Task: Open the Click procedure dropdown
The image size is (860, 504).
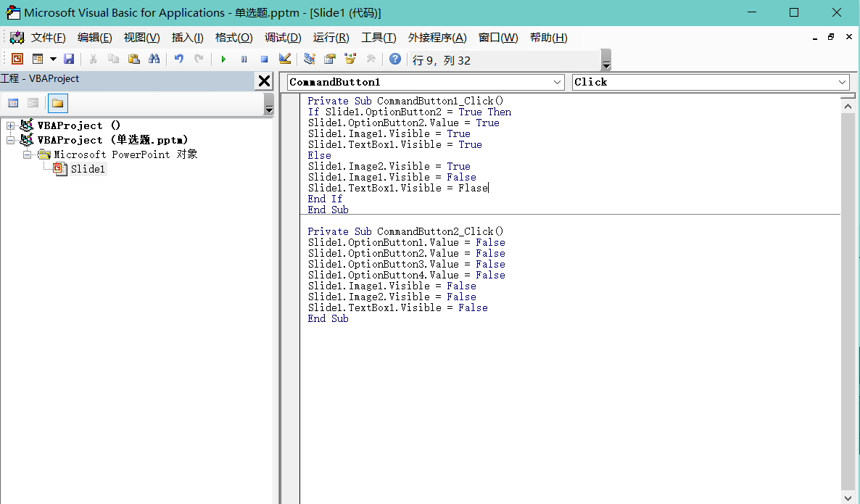Action: pos(842,82)
